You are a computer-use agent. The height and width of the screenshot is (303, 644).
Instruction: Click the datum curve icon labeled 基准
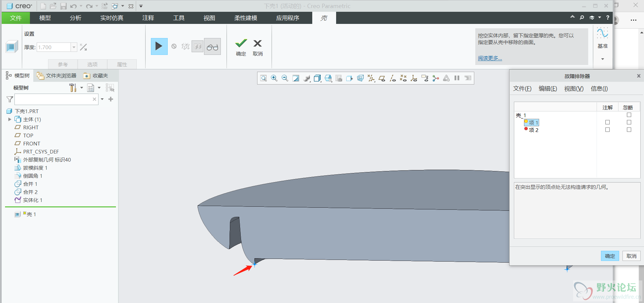[602, 33]
